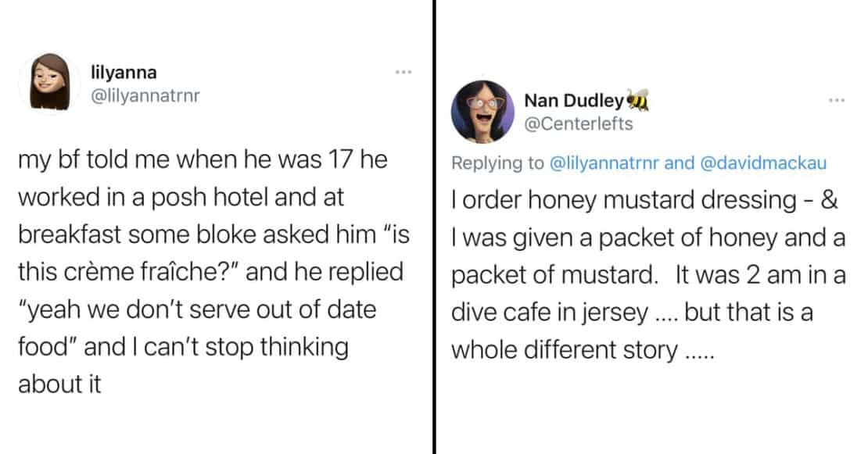Click the black divider between the tweets

(434, 227)
